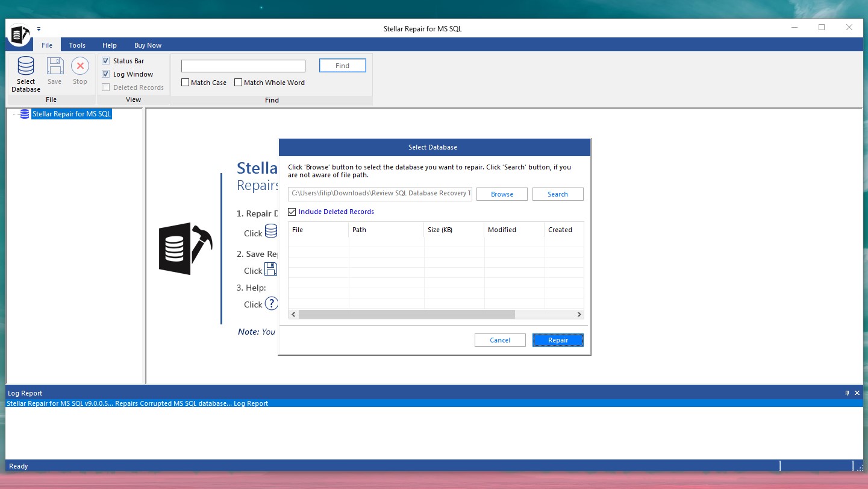
Task: Click the question mark help icon
Action: tap(272, 303)
